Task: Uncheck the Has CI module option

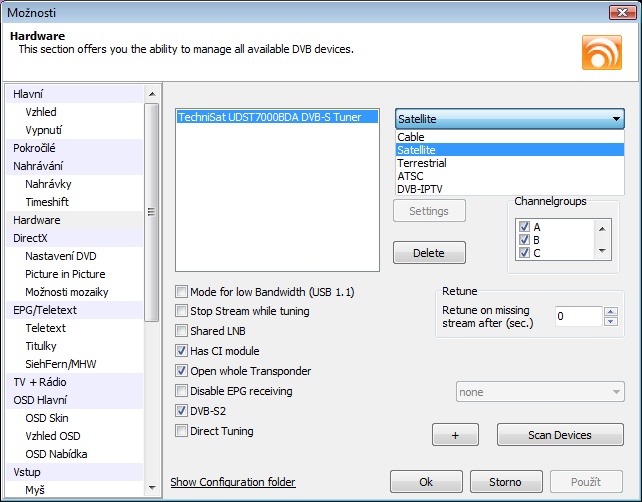Action: [182, 351]
